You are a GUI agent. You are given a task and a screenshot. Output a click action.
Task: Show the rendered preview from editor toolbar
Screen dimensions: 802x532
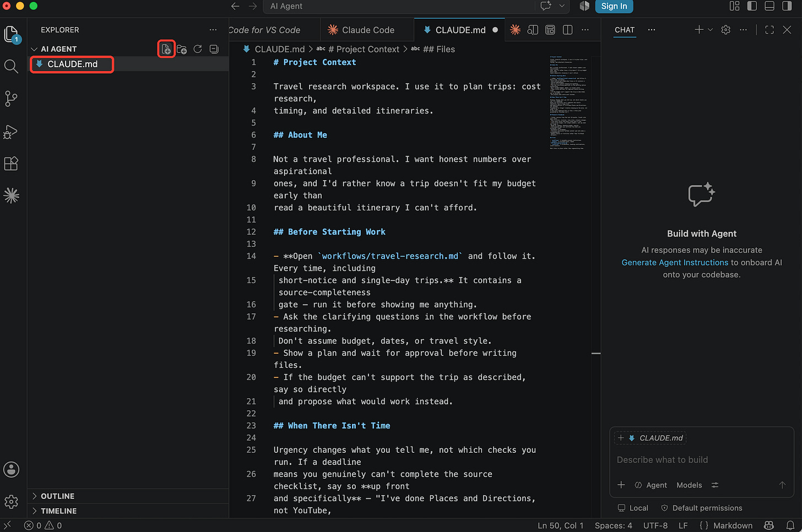550,30
